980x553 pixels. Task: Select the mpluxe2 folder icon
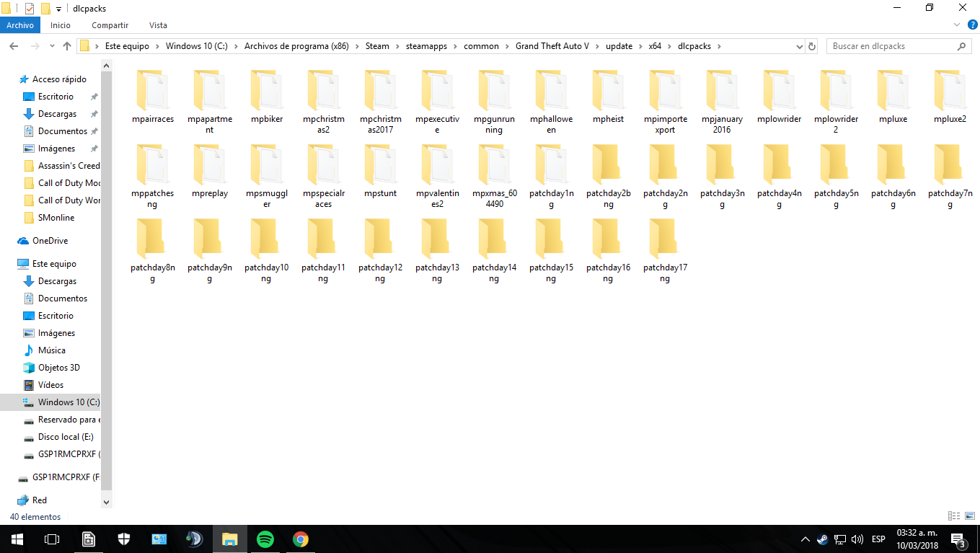(x=950, y=89)
